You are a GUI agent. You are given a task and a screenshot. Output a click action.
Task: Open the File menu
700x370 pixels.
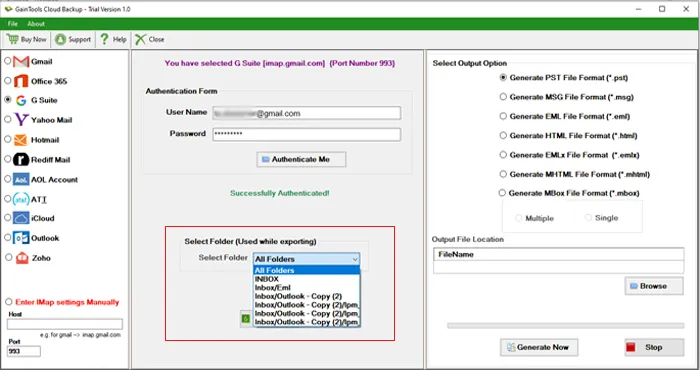coord(12,24)
